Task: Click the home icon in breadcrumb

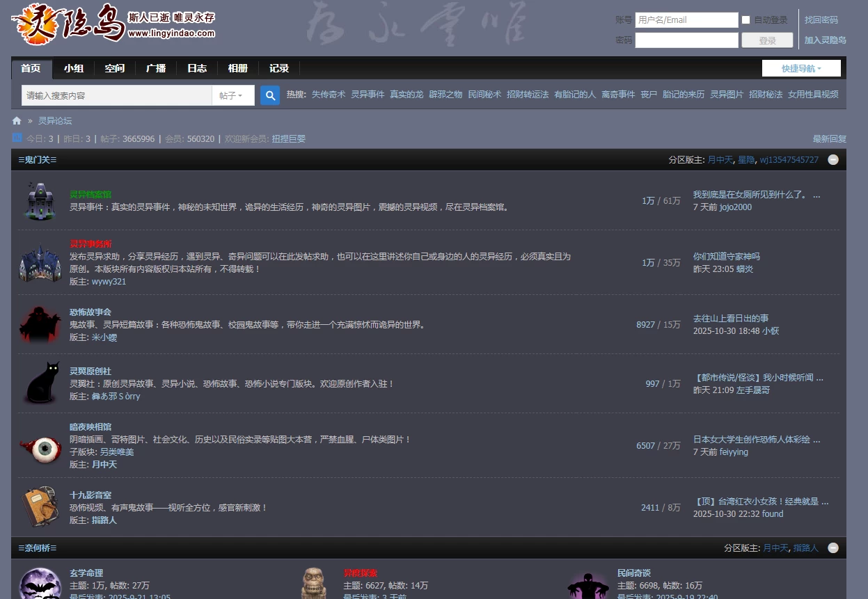Action: point(17,121)
